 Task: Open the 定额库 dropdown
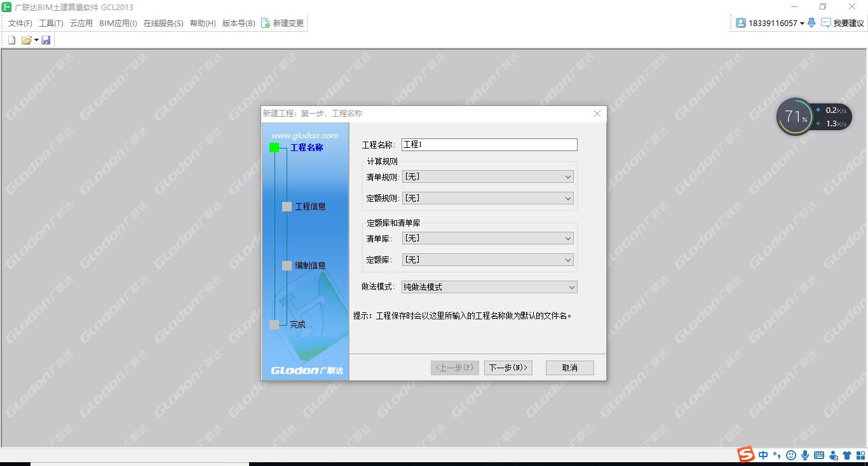pos(488,260)
